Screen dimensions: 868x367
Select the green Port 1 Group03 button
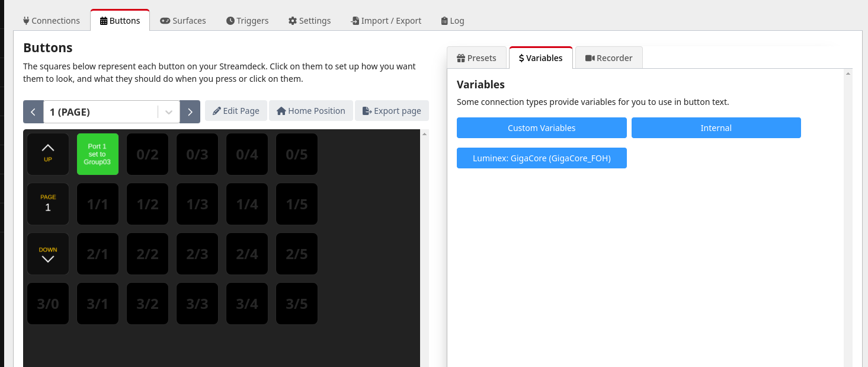tap(98, 154)
